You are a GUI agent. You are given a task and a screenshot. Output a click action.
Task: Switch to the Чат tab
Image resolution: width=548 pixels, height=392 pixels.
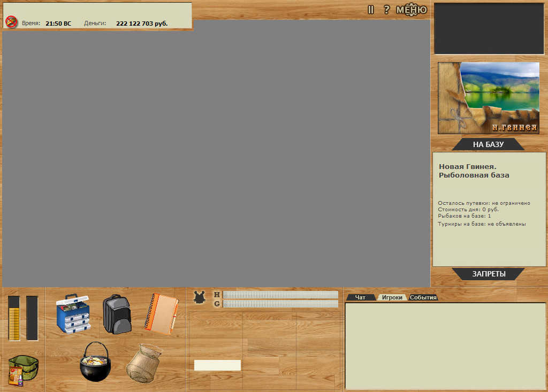coord(360,297)
